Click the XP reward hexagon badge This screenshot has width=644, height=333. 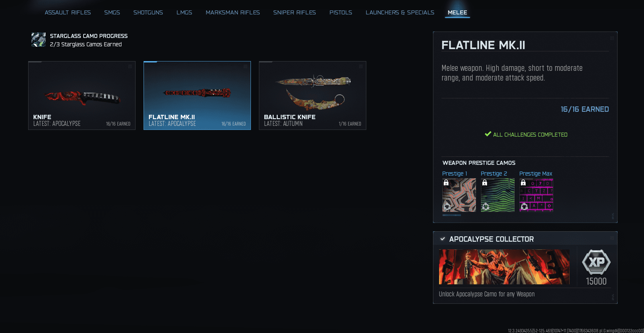pyautogui.click(x=596, y=262)
